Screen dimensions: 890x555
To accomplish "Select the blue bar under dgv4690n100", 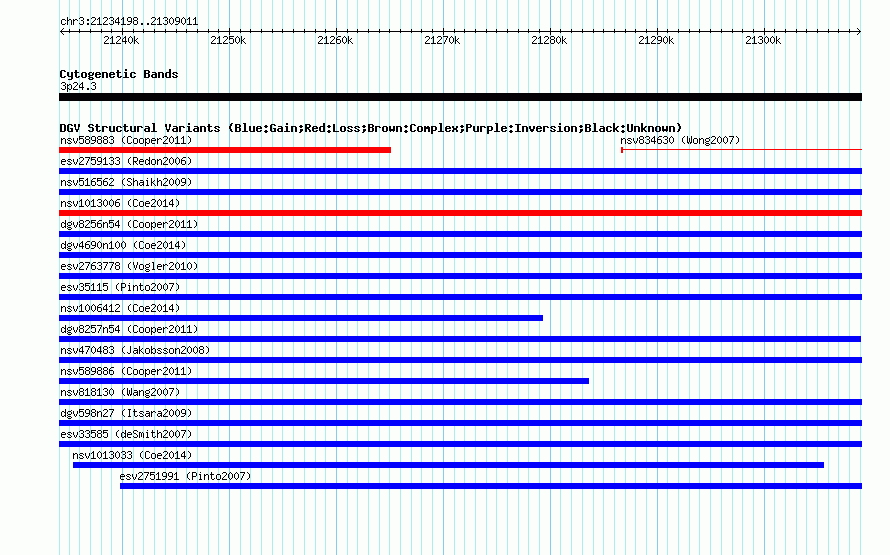I will (x=460, y=255).
